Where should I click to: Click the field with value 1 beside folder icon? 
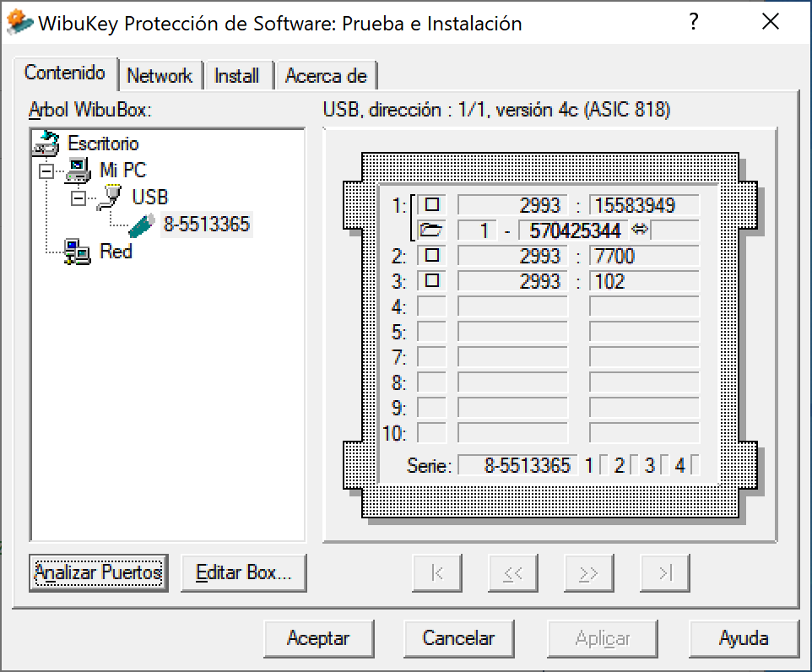click(477, 230)
